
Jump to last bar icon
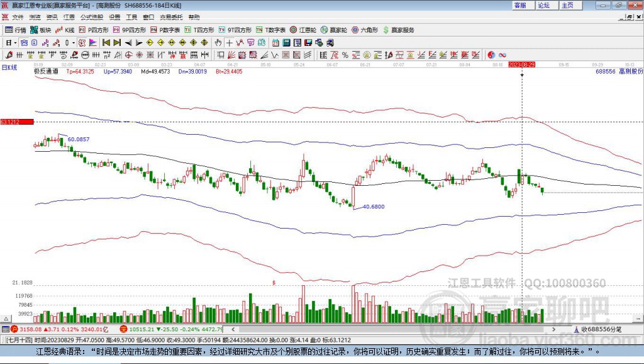[x=117, y=43]
